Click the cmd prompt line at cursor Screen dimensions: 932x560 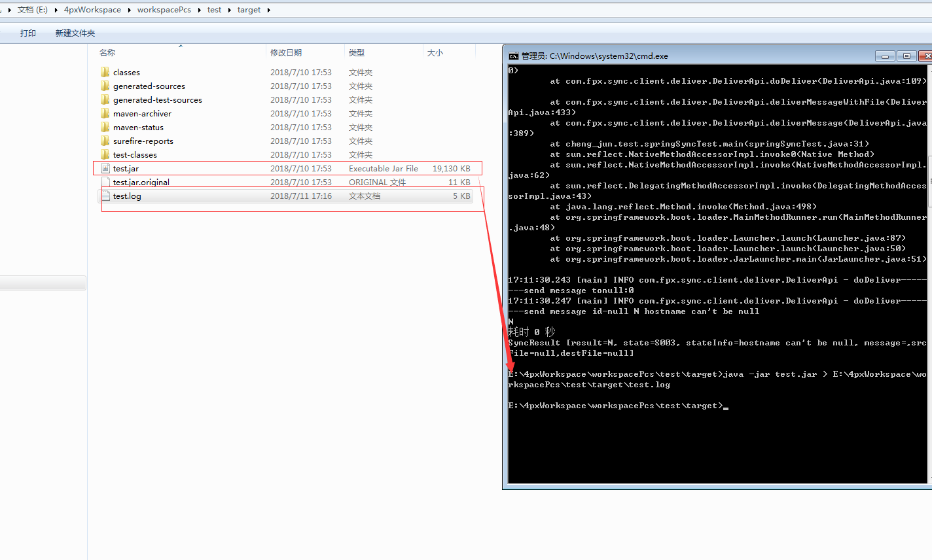[618, 406]
